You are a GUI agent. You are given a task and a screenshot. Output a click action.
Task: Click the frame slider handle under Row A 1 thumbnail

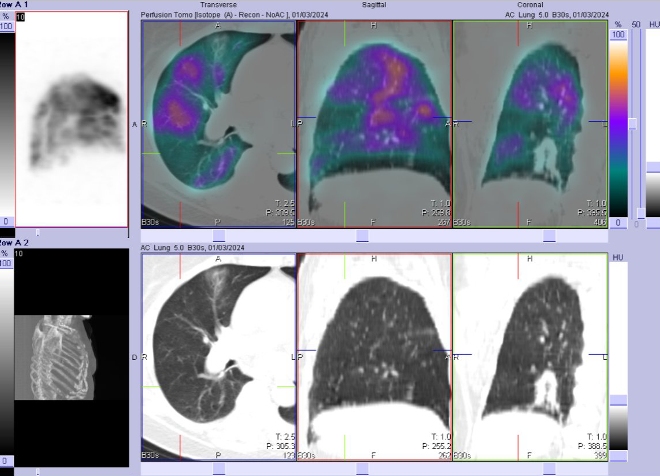[x=37, y=233]
